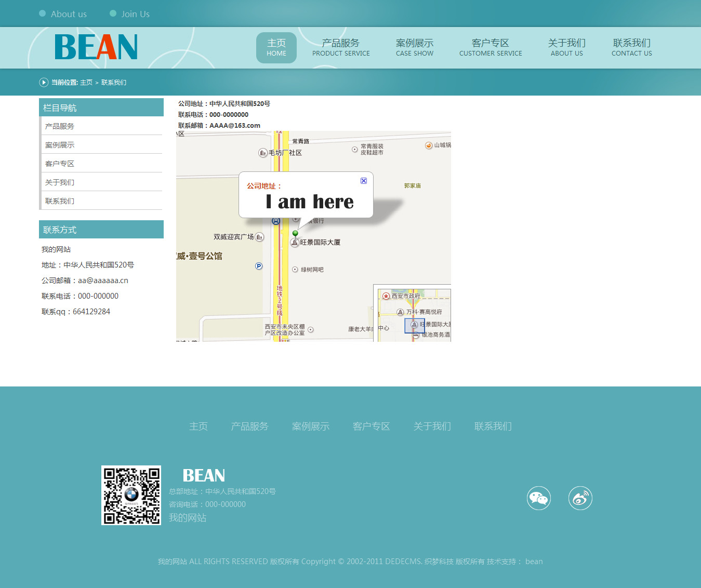Click the WeChat icon in footer
701x588 pixels.
point(539,498)
